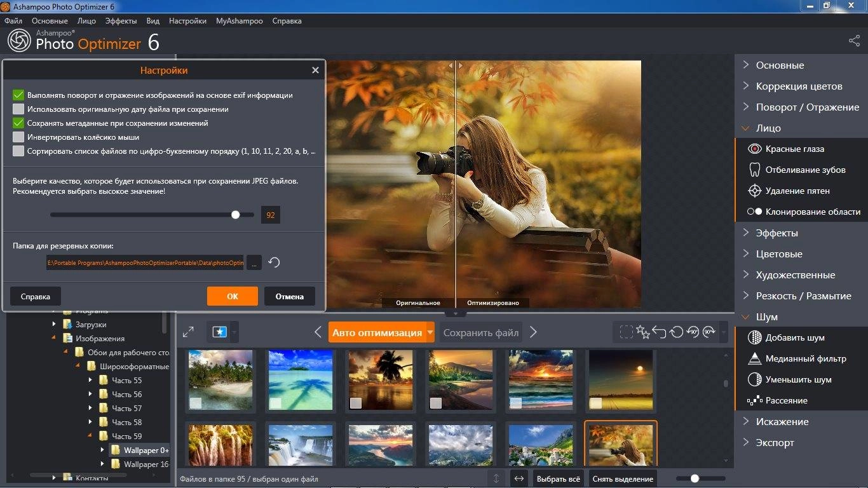The height and width of the screenshot is (488, 868).
Task: Open the Лицо menu in the menu bar
Action: click(x=86, y=21)
